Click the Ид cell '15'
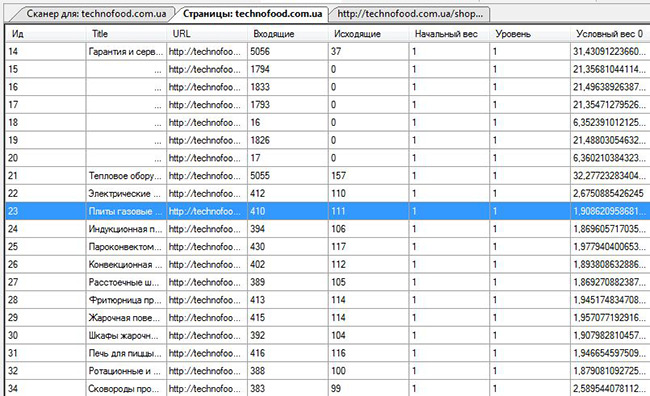The height and width of the screenshot is (396, 650). click(x=46, y=69)
